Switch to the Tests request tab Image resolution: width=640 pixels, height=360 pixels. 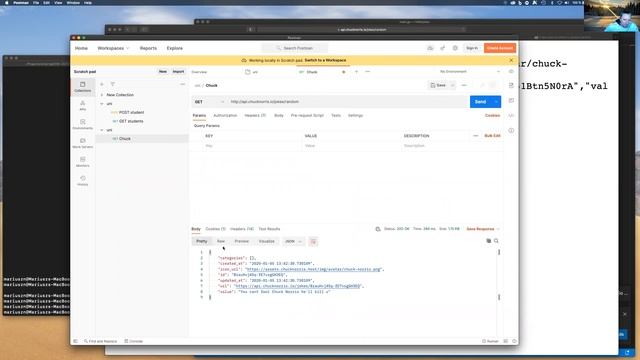point(336,116)
